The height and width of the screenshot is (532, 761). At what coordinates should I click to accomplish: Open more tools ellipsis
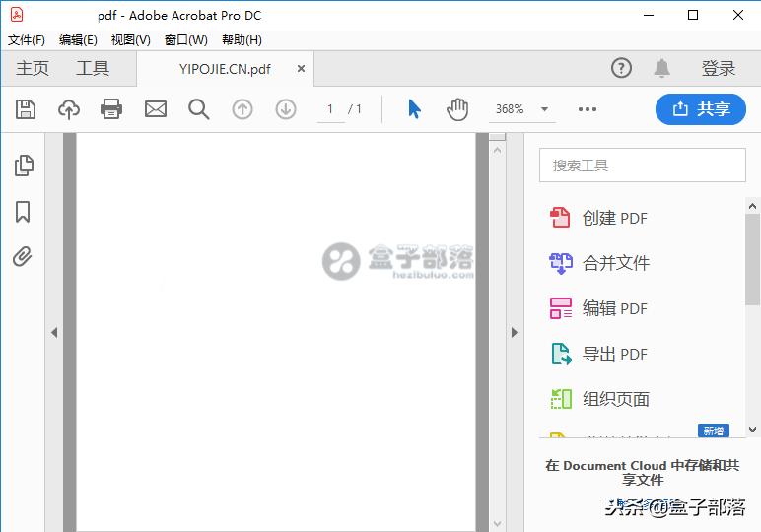(x=588, y=109)
